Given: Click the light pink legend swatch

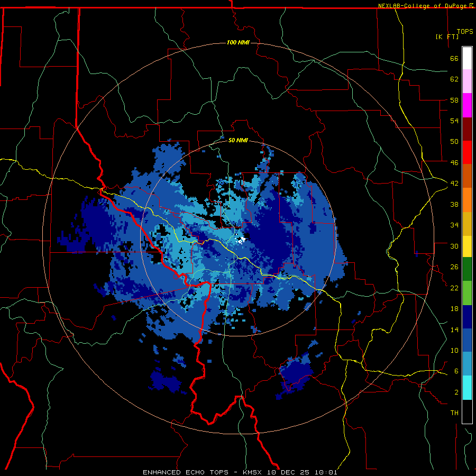Looking at the screenshot, I should coord(467,81).
